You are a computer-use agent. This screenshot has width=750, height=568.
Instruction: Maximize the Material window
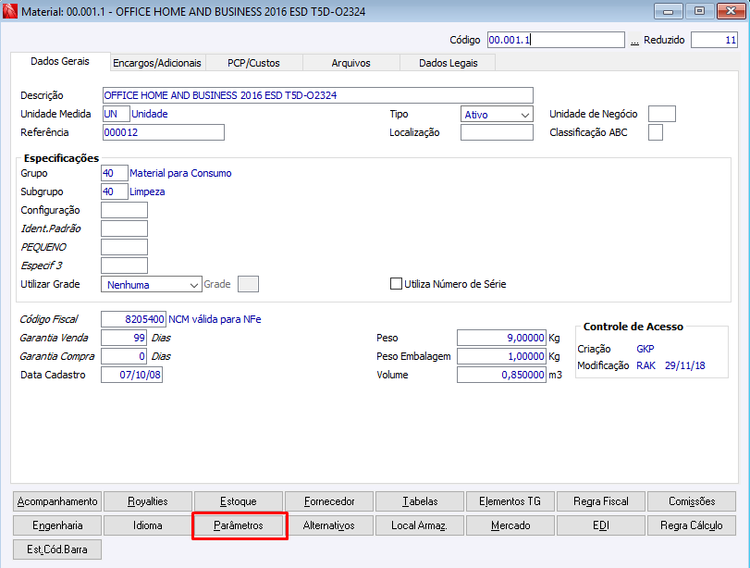(699, 11)
